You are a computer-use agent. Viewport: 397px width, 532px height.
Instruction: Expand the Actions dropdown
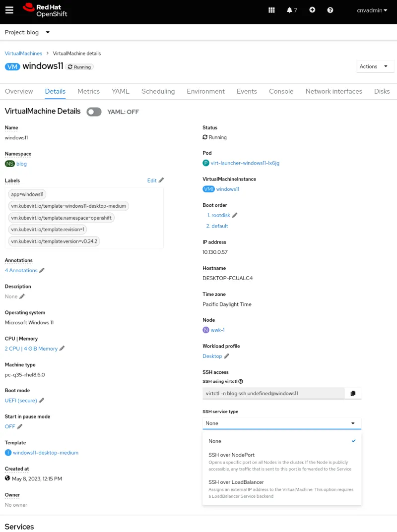pos(375,66)
